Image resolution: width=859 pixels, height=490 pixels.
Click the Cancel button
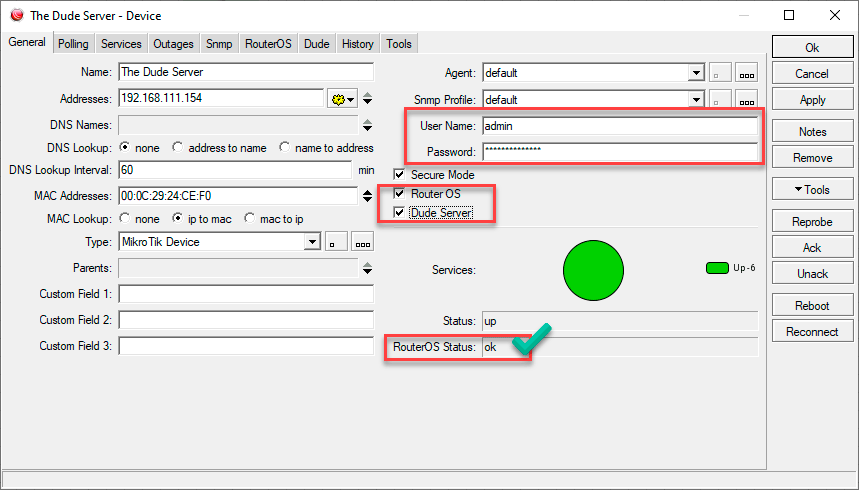pos(812,73)
